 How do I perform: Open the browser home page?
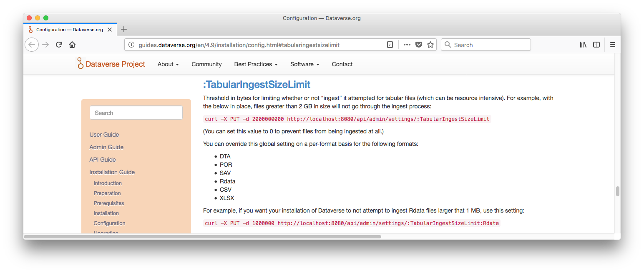click(72, 45)
